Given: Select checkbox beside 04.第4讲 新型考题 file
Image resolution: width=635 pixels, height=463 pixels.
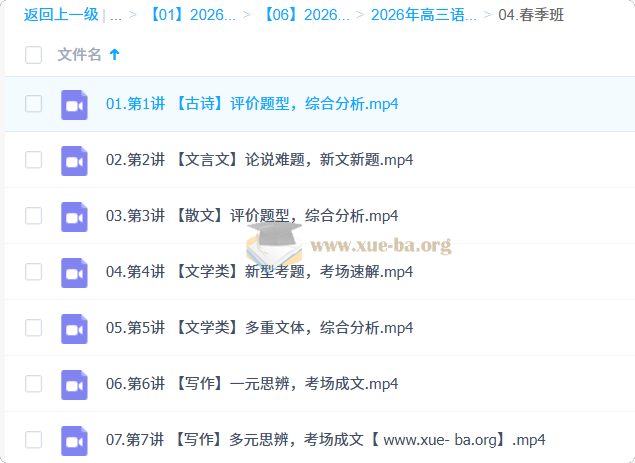Looking at the screenshot, I should tap(34, 272).
